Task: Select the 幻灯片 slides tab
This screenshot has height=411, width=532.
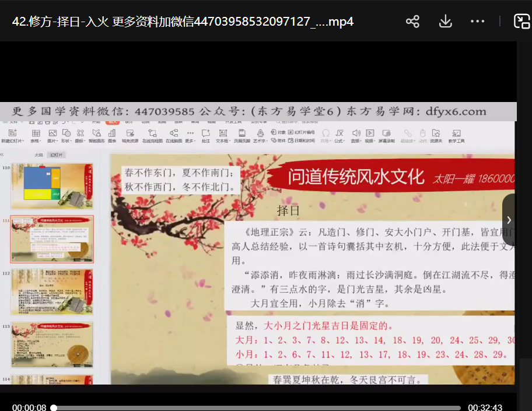Action: pyautogui.click(x=55, y=155)
